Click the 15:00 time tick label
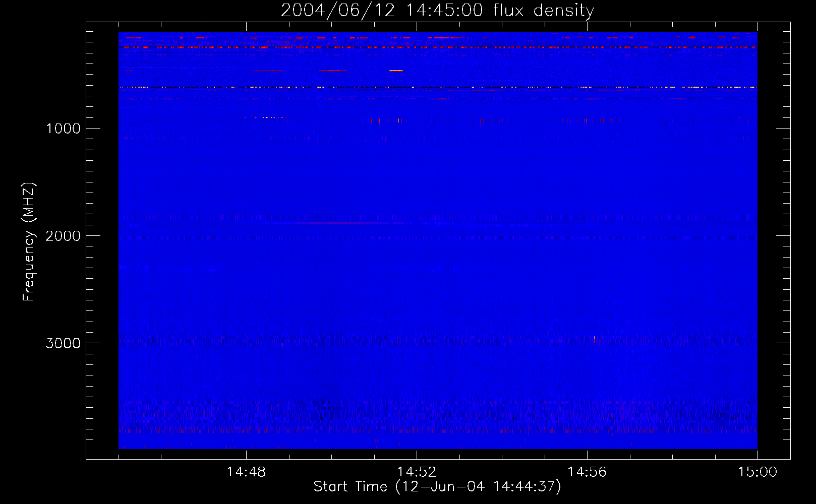This screenshot has width=816, height=504. click(x=757, y=472)
